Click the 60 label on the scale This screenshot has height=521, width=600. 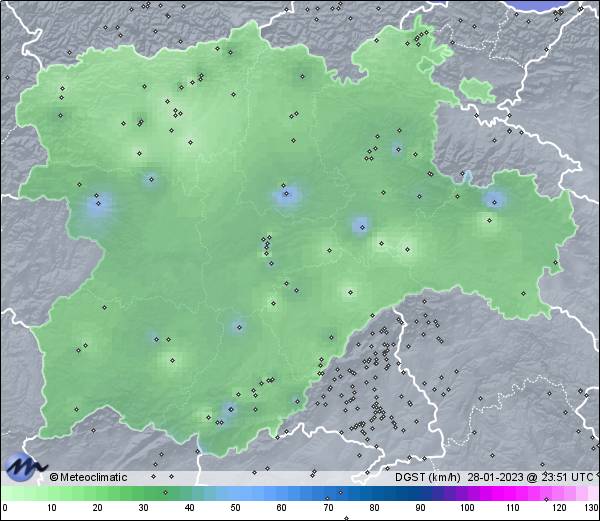point(282,508)
